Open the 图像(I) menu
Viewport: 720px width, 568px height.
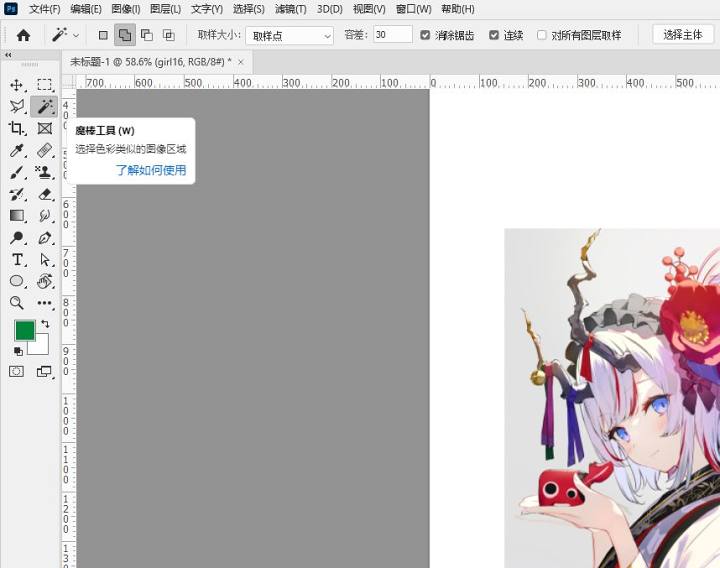pyautogui.click(x=126, y=9)
